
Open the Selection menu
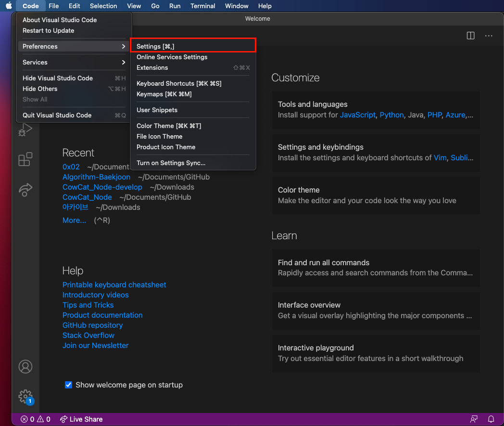click(103, 6)
